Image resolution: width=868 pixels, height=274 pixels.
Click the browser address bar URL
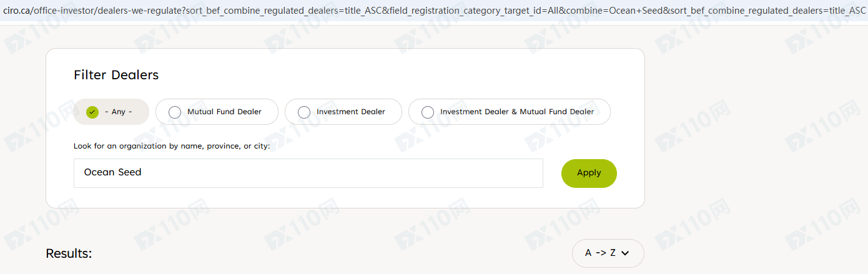[x=375, y=12]
